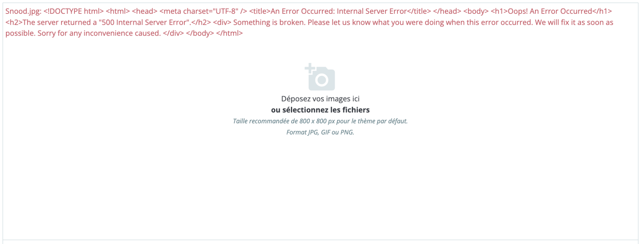Click the 'meta charset="UTF-8"' error text

(201, 11)
